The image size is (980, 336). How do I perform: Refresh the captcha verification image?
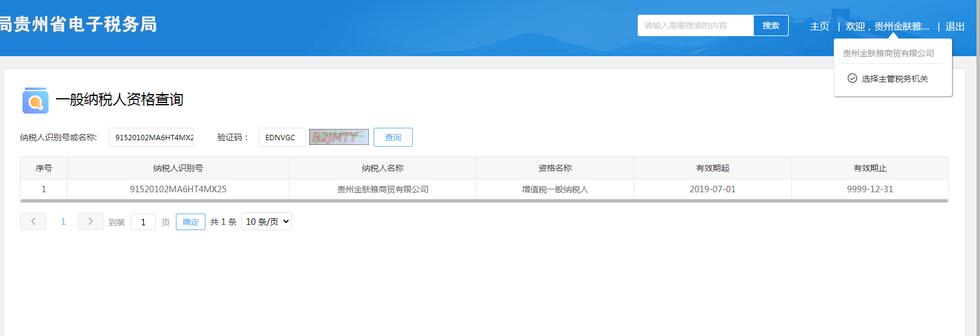click(x=339, y=137)
